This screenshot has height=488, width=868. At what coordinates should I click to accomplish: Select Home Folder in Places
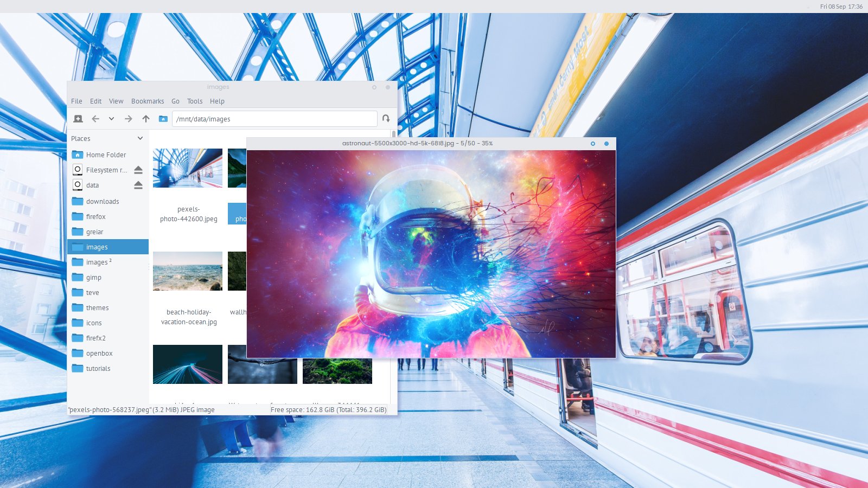point(108,155)
